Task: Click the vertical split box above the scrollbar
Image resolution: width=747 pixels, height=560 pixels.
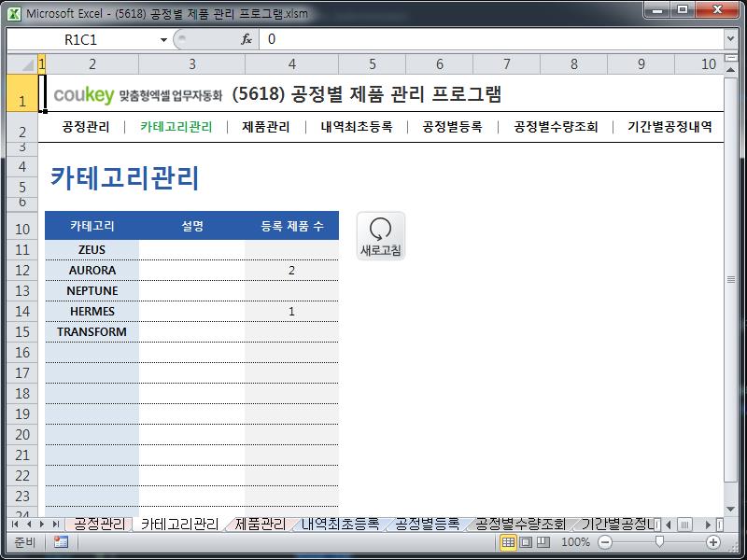Action: [x=731, y=58]
